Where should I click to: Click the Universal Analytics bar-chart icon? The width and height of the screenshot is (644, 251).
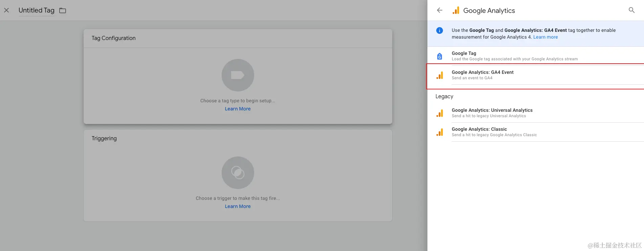pyautogui.click(x=440, y=113)
